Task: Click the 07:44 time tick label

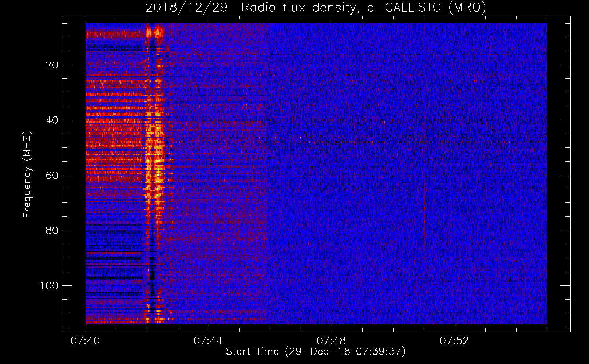Action: 208,341
